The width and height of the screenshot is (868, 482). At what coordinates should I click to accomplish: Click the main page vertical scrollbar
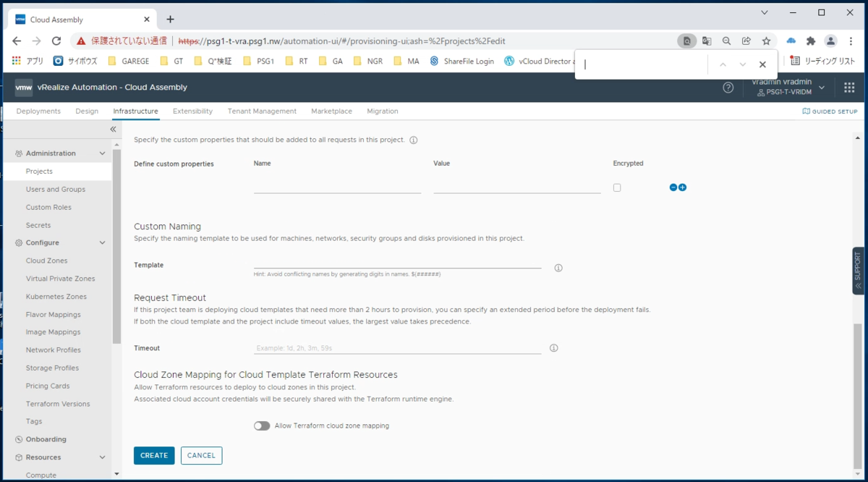click(858, 395)
